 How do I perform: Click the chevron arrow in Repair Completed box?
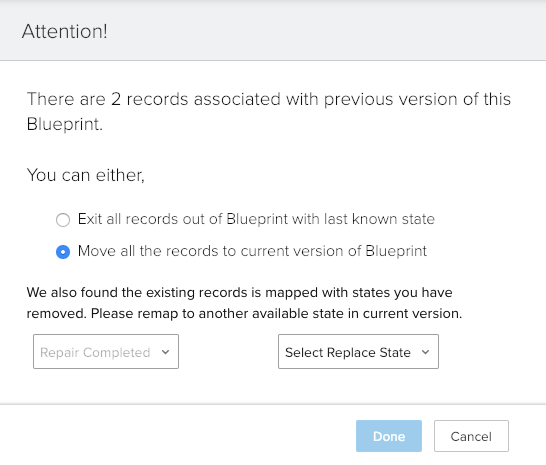166,352
